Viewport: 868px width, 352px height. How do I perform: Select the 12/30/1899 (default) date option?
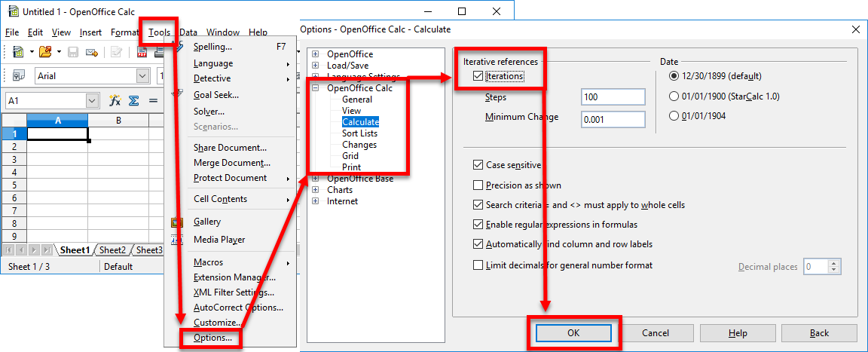pos(674,76)
